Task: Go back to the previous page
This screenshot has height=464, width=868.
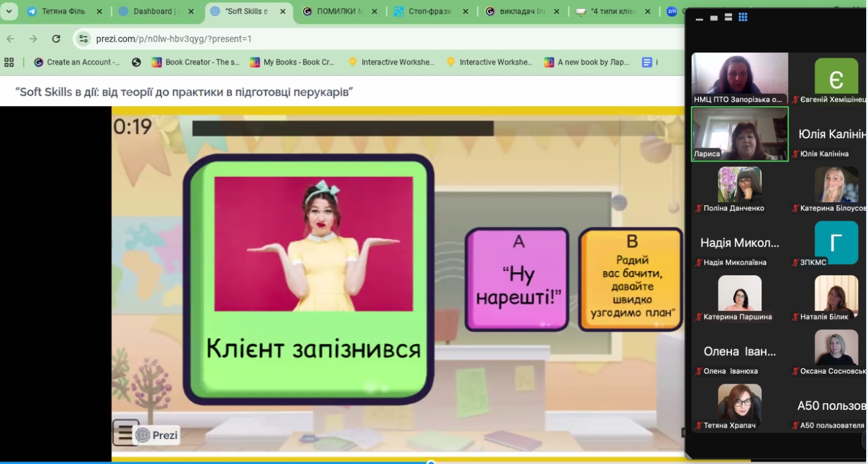Action: click(x=10, y=39)
